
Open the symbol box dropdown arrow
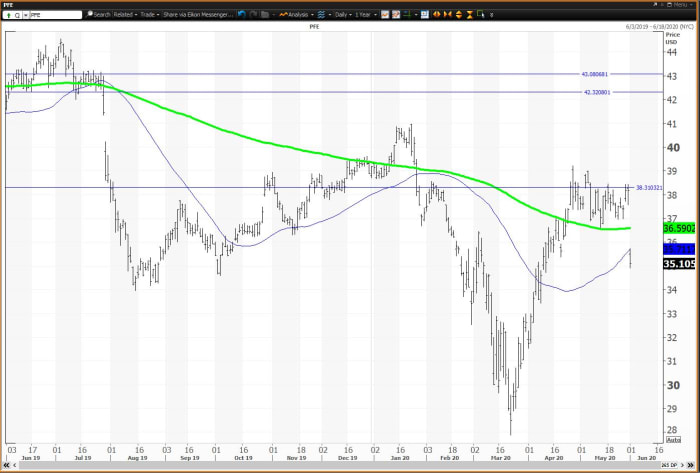(26, 15)
